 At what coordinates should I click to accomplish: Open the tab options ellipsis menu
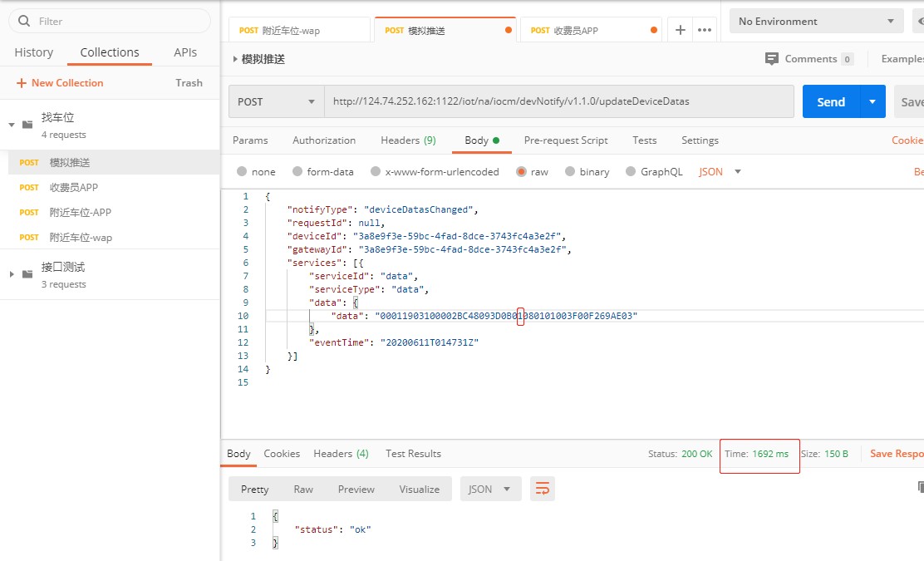(705, 30)
